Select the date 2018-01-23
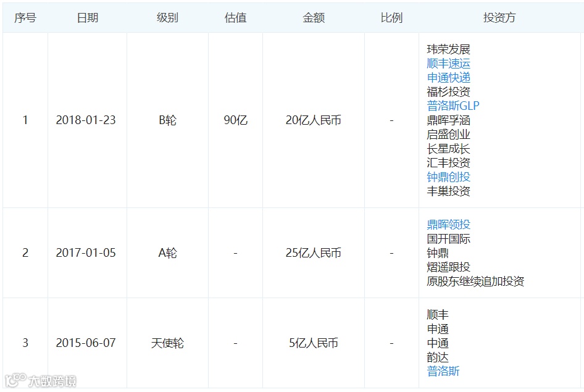584x392 pixels. (x=86, y=120)
